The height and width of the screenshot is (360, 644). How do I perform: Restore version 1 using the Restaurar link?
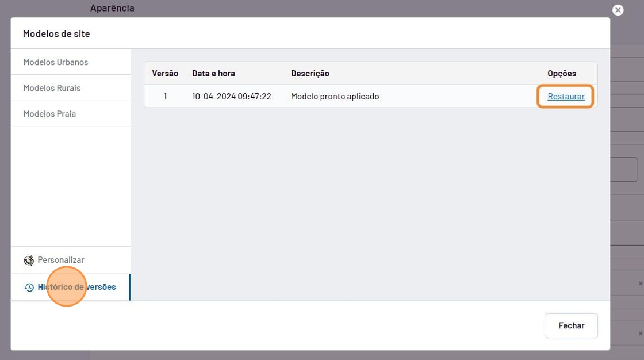coord(566,97)
